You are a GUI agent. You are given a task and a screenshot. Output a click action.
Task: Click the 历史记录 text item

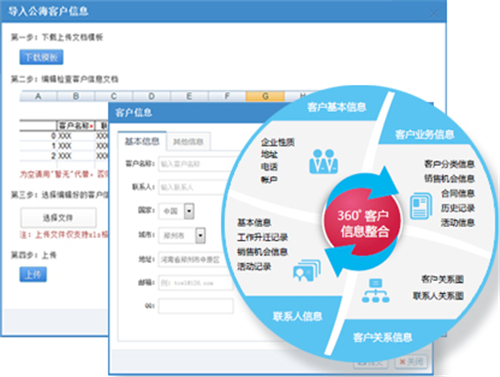(458, 208)
